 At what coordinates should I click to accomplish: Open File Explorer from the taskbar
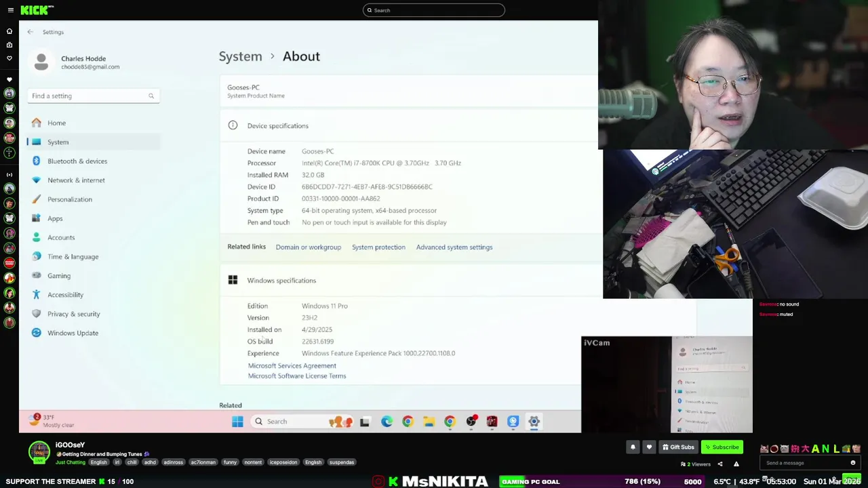(x=429, y=422)
